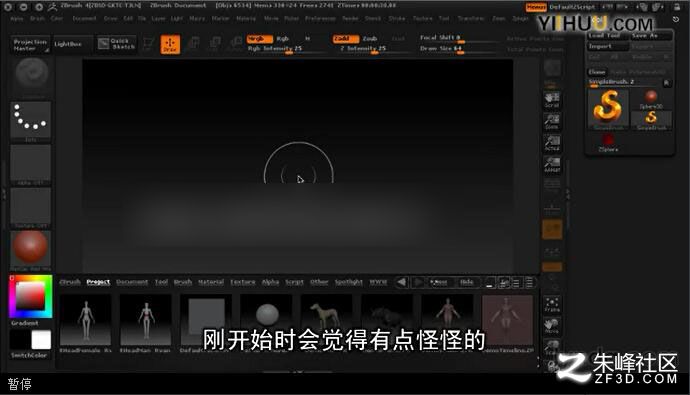Image resolution: width=690 pixels, height=395 pixels.
Task: Pick a color in the color picker
Action: point(30,296)
